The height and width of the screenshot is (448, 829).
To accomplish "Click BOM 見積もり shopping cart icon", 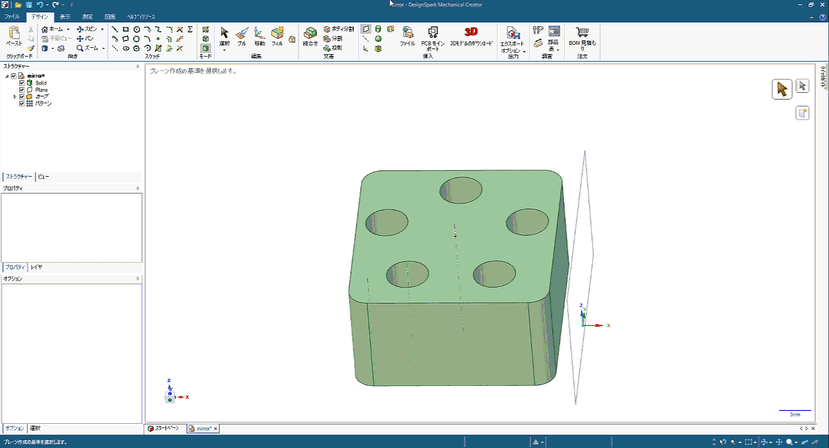I will tap(582, 32).
